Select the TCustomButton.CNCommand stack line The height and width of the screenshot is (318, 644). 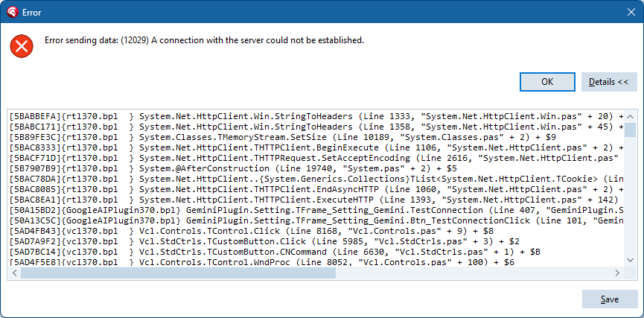(x=298, y=252)
